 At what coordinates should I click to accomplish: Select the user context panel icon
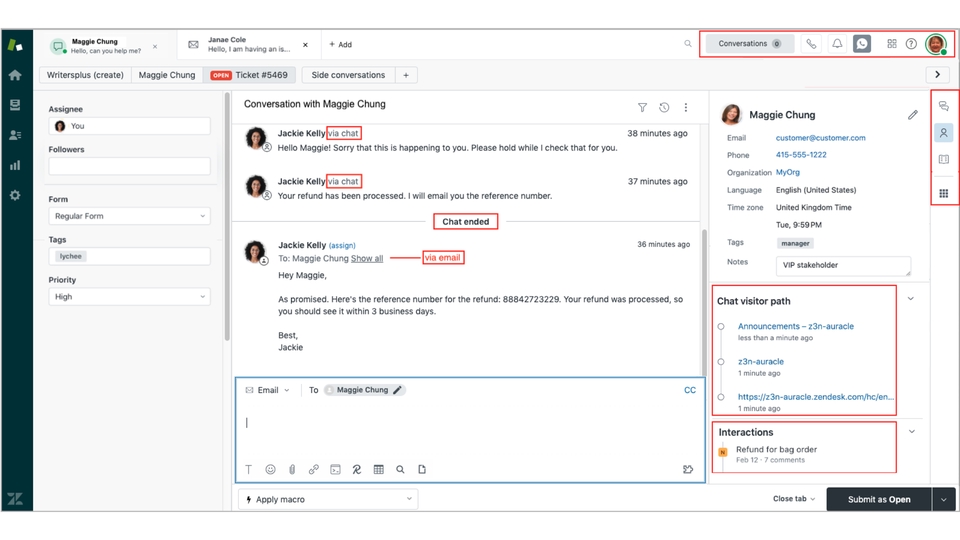(x=943, y=133)
